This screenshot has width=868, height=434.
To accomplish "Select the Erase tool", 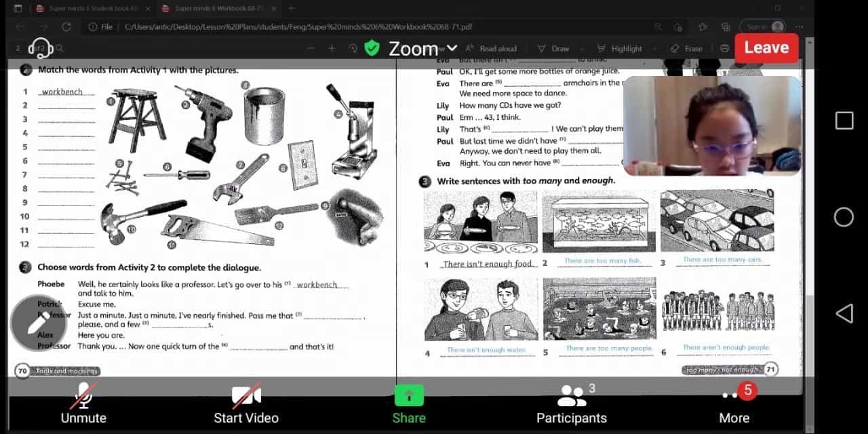I will [x=686, y=48].
